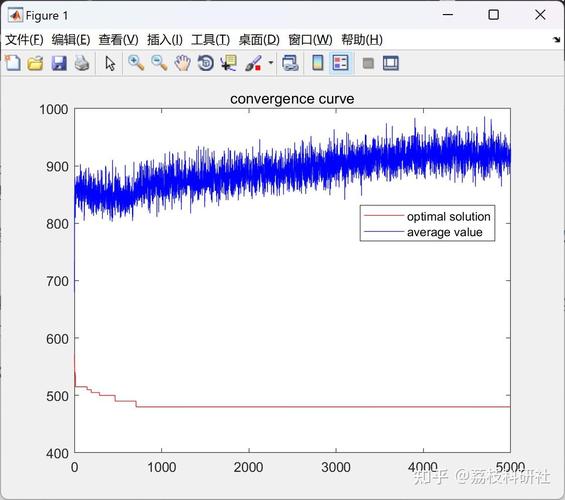
Task: Expand the toolbar dock arrow at right
Action: 557,39
